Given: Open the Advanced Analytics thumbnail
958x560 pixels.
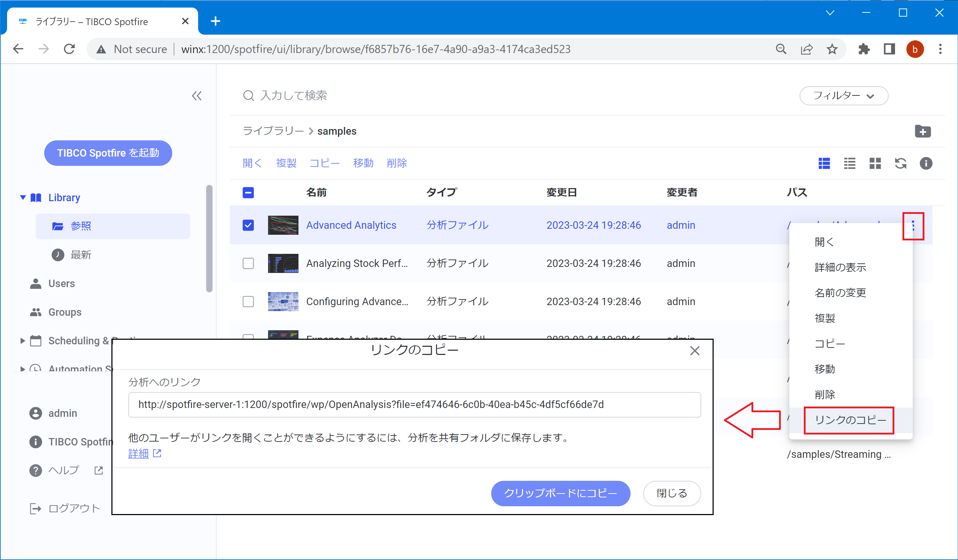Looking at the screenshot, I should pyautogui.click(x=283, y=225).
